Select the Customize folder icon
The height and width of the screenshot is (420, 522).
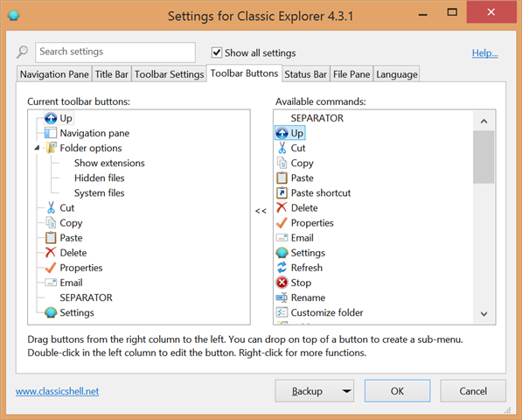click(x=282, y=312)
